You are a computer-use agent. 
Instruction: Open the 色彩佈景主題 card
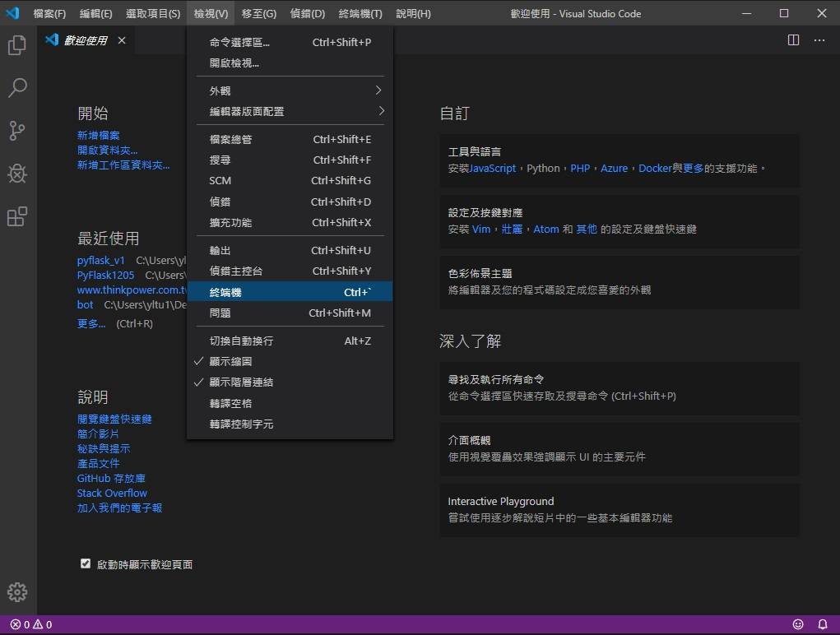pos(620,282)
